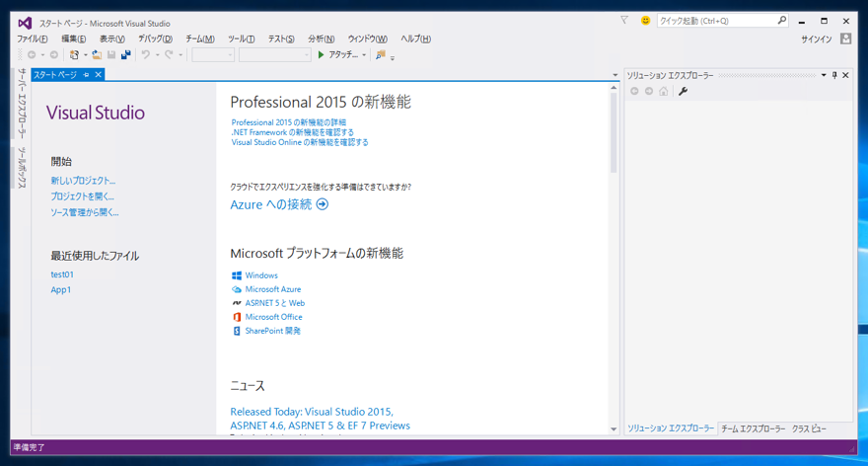Click the Save All double-disk icon
This screenshot has width=868, height=466.
click(x=125, y=55)
